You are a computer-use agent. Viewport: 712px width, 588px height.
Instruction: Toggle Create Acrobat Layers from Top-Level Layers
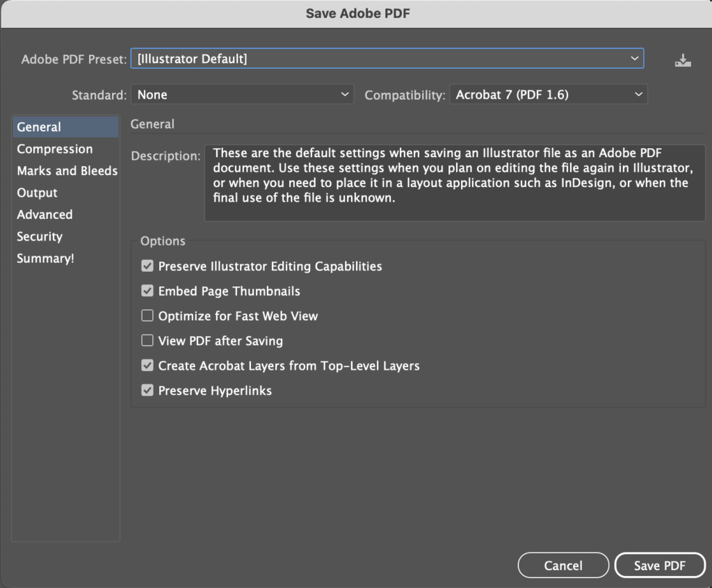click(x=147, y=366)
